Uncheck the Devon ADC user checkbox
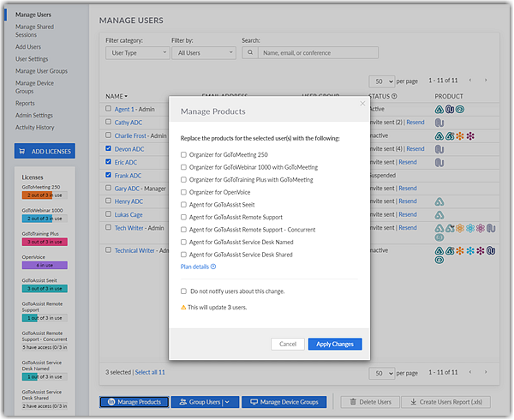The image size is (514, 420). (108, 148)
